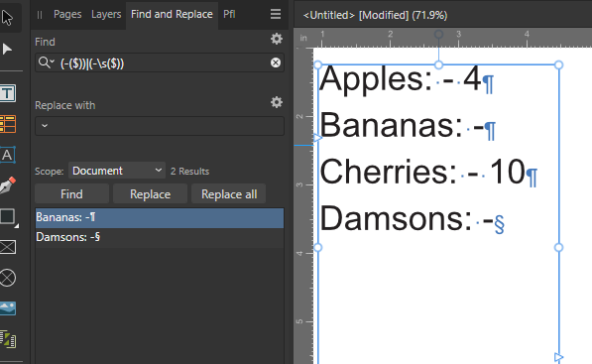This screenshot has height=364, width=592.
Task: Select the Picture Frame Ellipse tool
Action: [x=8, y=279]
